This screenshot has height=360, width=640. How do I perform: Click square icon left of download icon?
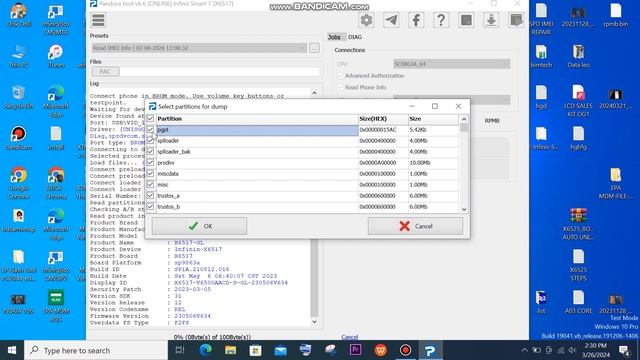tap(466, 20)
